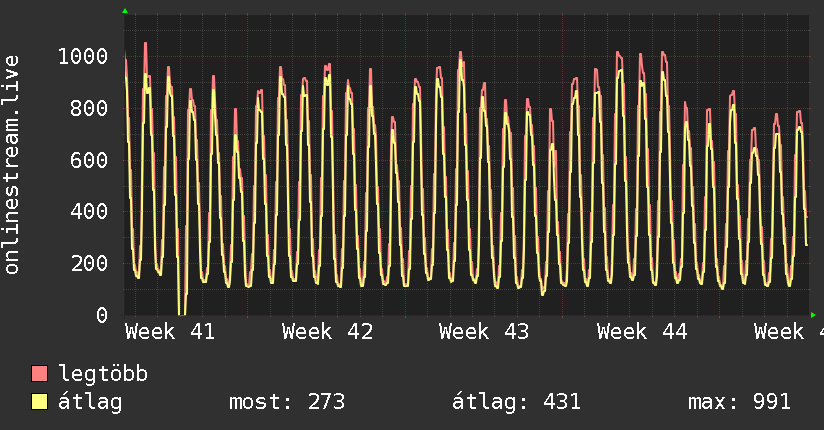
Task: Click the 0 y-axis tick label
Action: pyautogui.click(x=102, y=315)
